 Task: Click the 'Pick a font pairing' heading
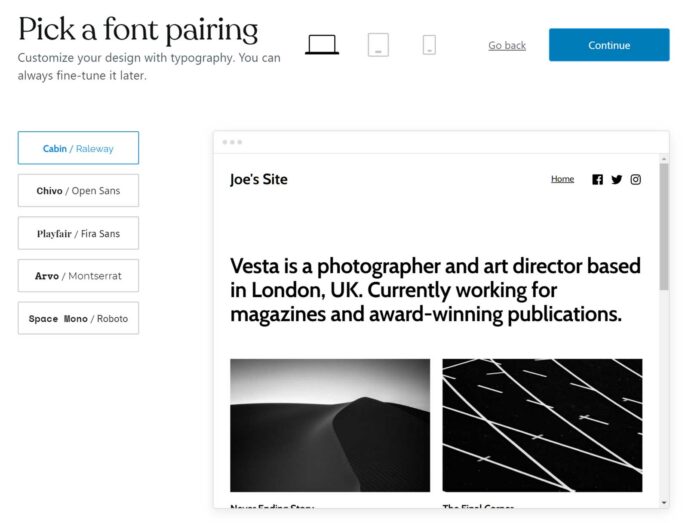pos(138,29)
